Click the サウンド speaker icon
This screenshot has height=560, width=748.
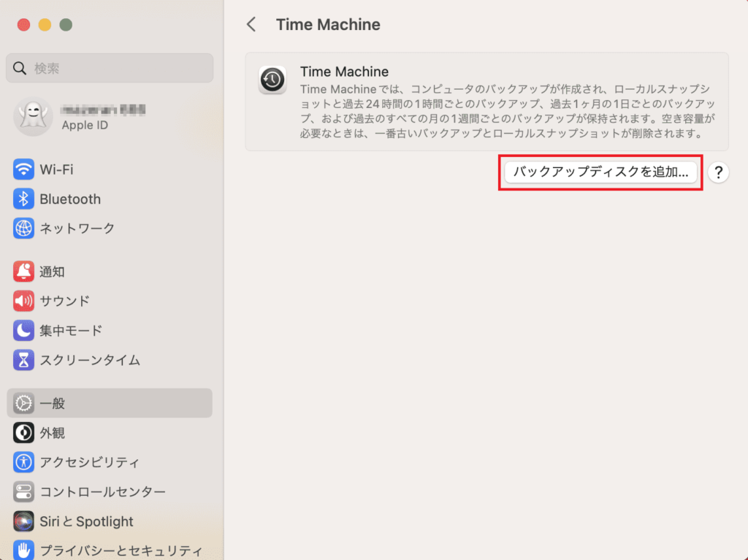point(23,301)
